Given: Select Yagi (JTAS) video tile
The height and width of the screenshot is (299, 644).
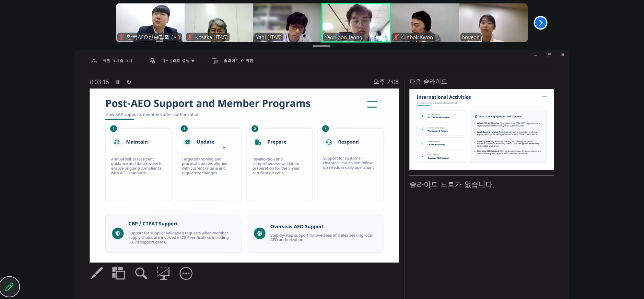Looking at the screenshot, I should pyautogui.click(x=288, y=23).
